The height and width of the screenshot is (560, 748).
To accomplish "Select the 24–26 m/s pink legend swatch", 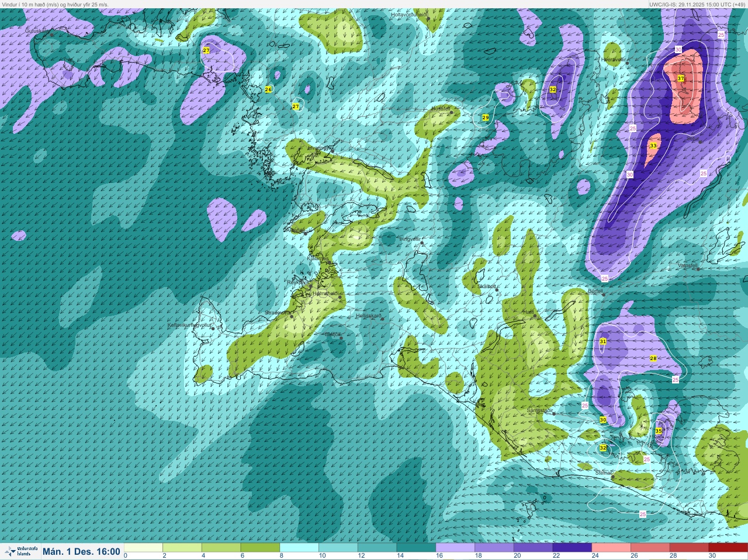I will tap(611, 548).
